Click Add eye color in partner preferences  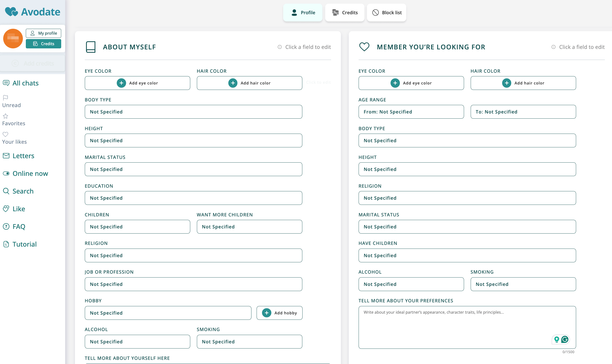411,83
